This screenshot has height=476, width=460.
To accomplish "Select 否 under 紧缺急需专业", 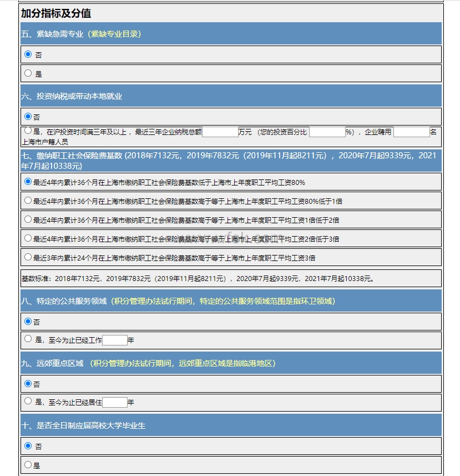I will tap(28, 54).
